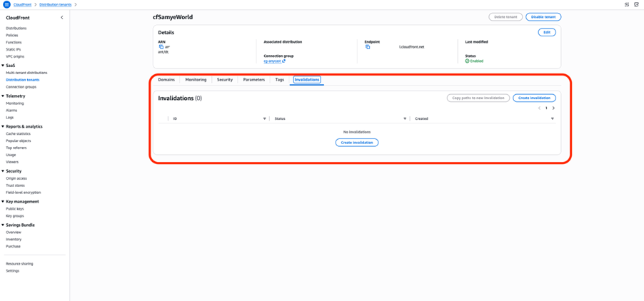Open the hamburger navigation menu icon
Viewport: 644px width, 301px height.
[x=6, y=4]
